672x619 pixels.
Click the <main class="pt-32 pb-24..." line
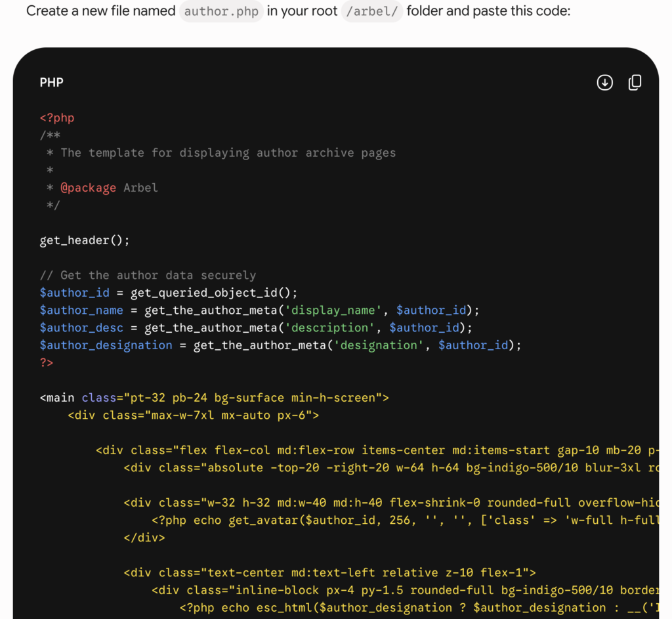pyautogui.click(x=215, y=398)
